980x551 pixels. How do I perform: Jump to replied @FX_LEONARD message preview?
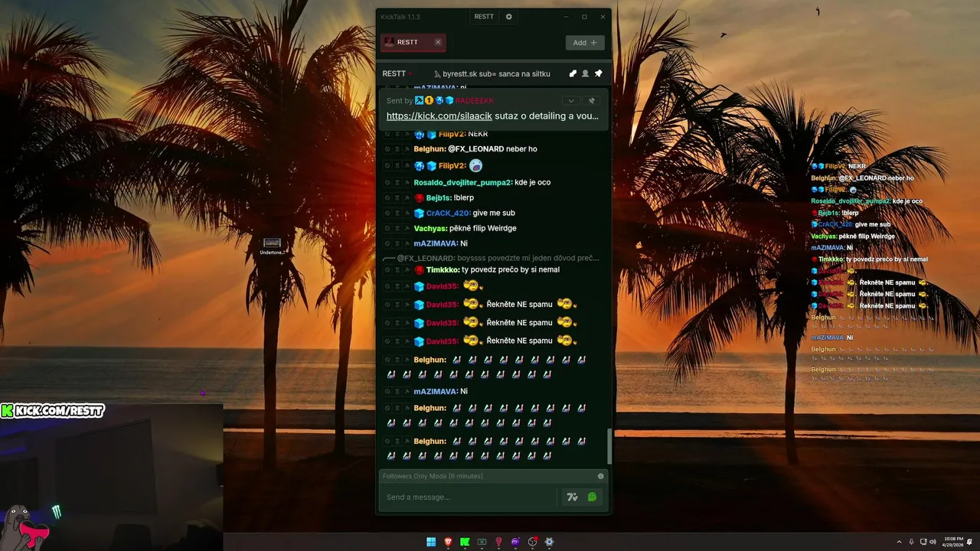[x=492, y=258]
